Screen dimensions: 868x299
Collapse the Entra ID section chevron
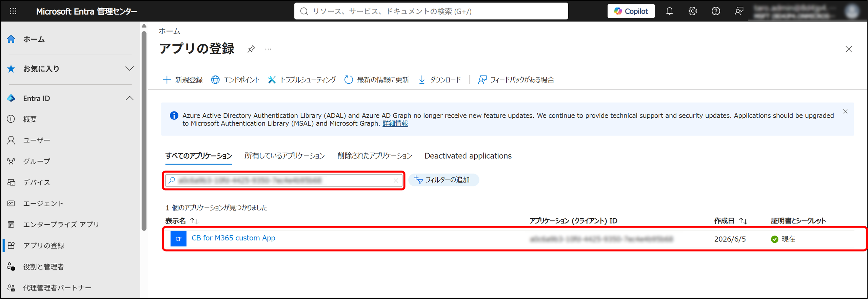click(129, 98)
